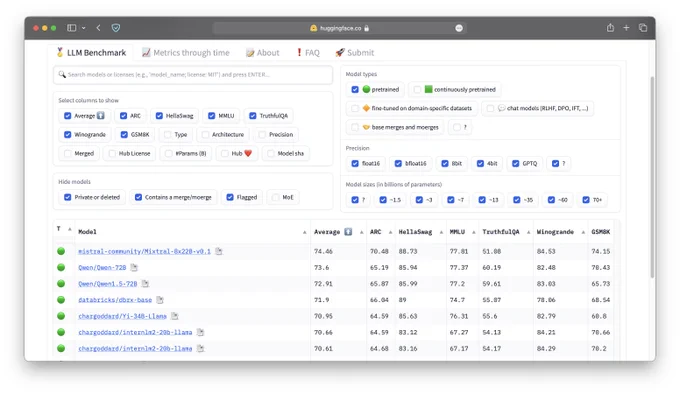Toggle 4bit precision checkbox
Image resolution: width=680 pixels, height=394 pixels.
point(480,163)
